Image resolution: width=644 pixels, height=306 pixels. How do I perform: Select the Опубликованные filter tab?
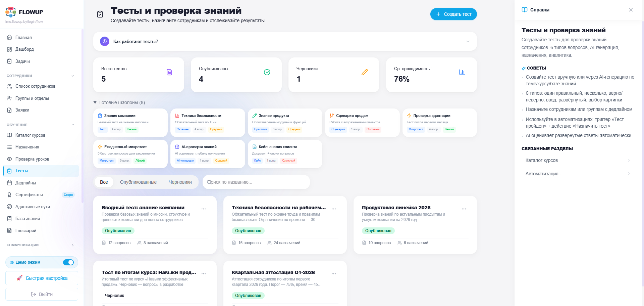click(138, 182)
